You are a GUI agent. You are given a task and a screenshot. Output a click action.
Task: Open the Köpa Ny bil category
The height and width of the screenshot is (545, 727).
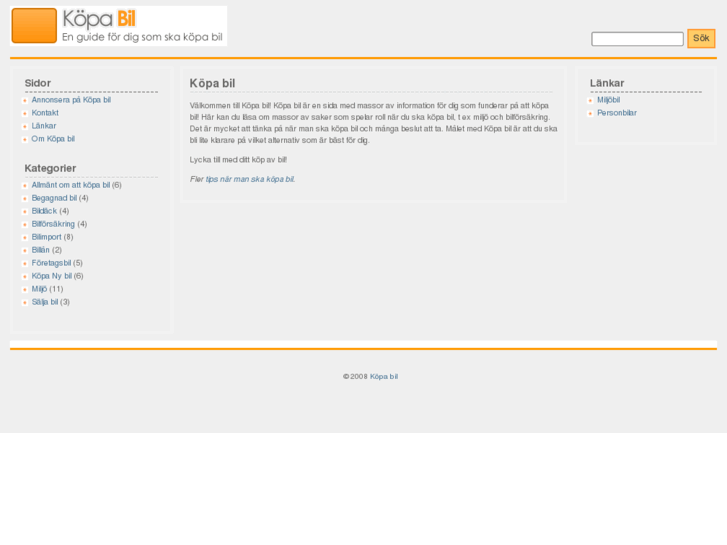tap(51, 276)
